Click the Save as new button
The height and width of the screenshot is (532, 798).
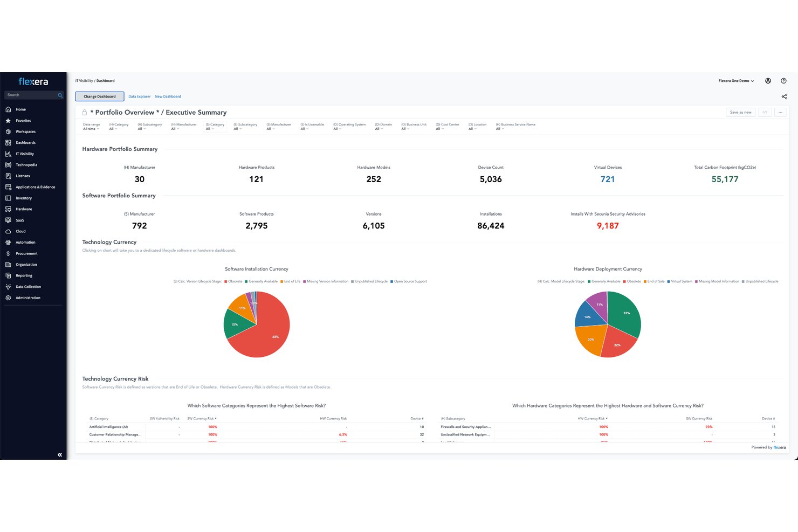[x=740, y=112]
